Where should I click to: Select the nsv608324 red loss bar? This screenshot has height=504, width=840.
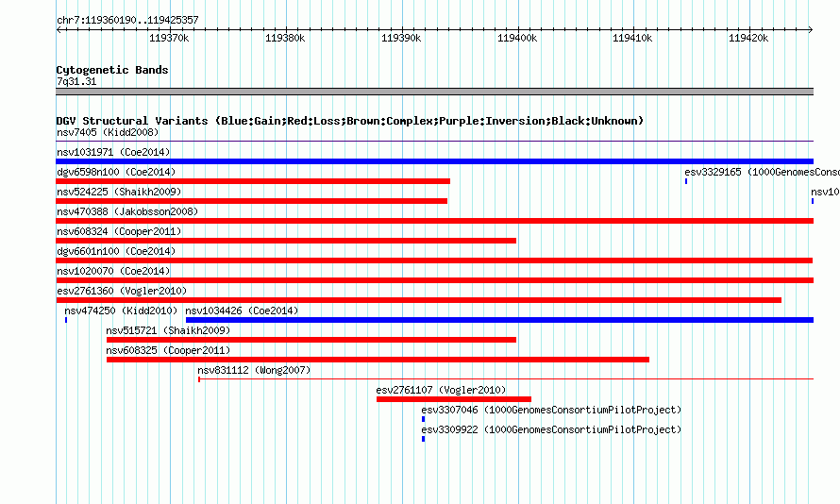pos(286,241)
